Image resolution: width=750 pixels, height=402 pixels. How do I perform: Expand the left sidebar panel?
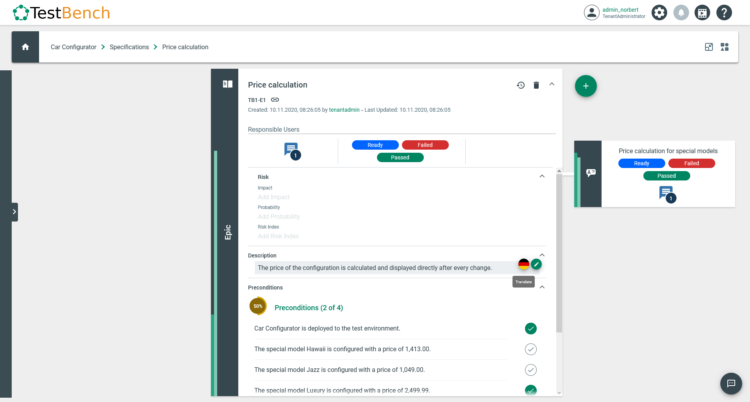click(x=14, y=212)
